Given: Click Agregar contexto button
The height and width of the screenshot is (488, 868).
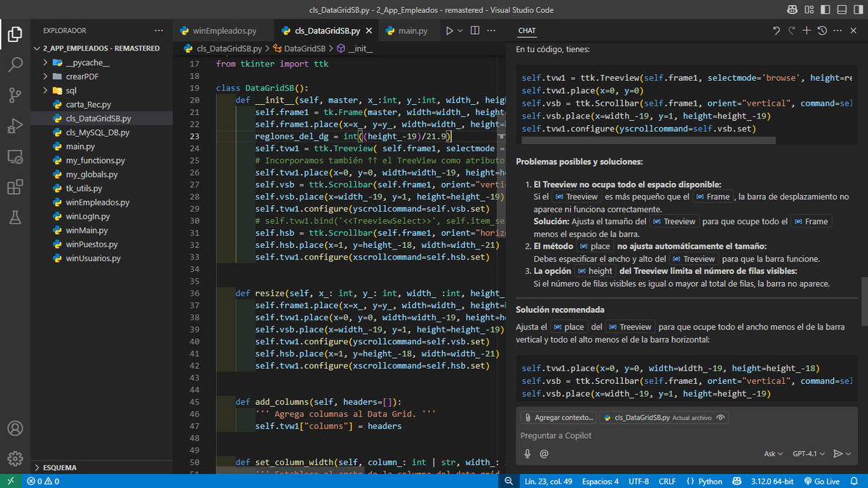Looking at the screenshot, I should pyautogui.click(x=558, y=417).
